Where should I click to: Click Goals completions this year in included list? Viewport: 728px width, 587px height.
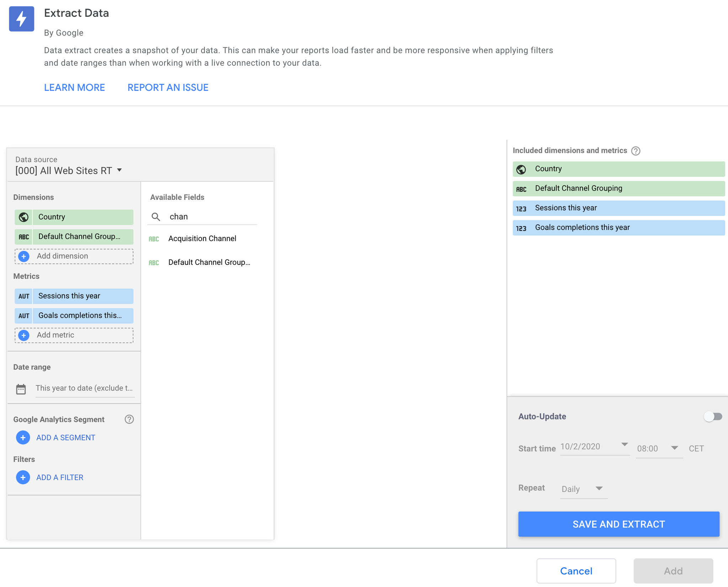619,228
